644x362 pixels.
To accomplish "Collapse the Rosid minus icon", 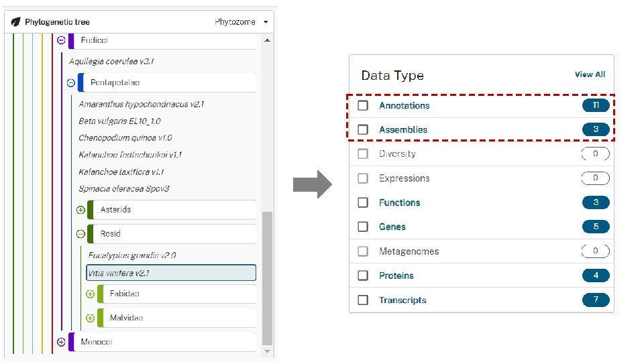I will click(80, 234).
